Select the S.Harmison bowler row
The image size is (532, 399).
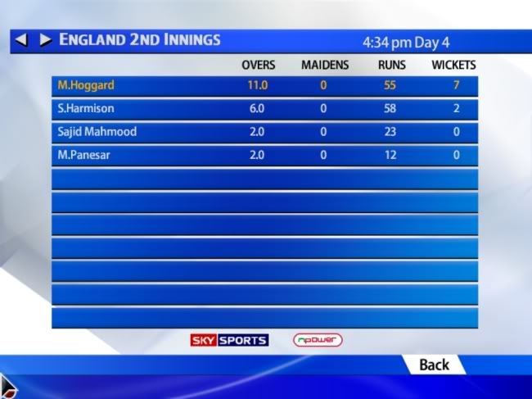tap(264, 109)
